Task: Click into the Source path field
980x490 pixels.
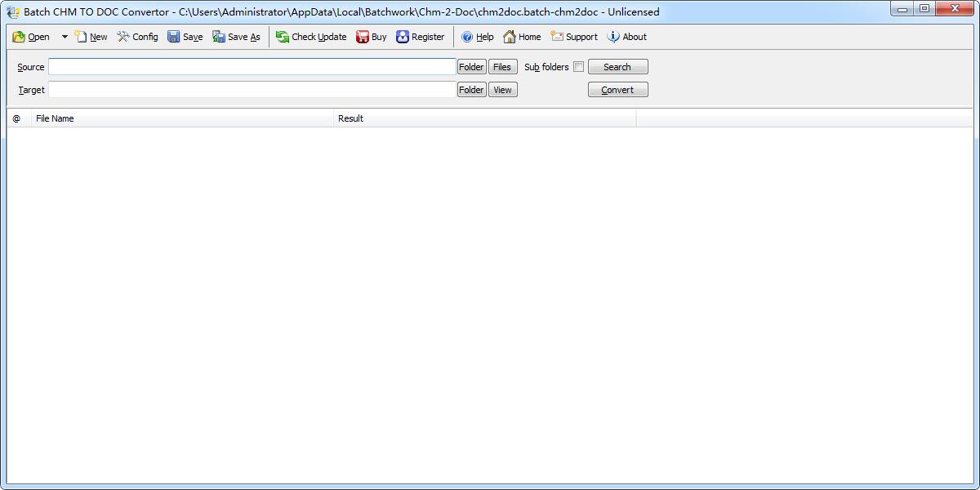Action: pos(252,67)
